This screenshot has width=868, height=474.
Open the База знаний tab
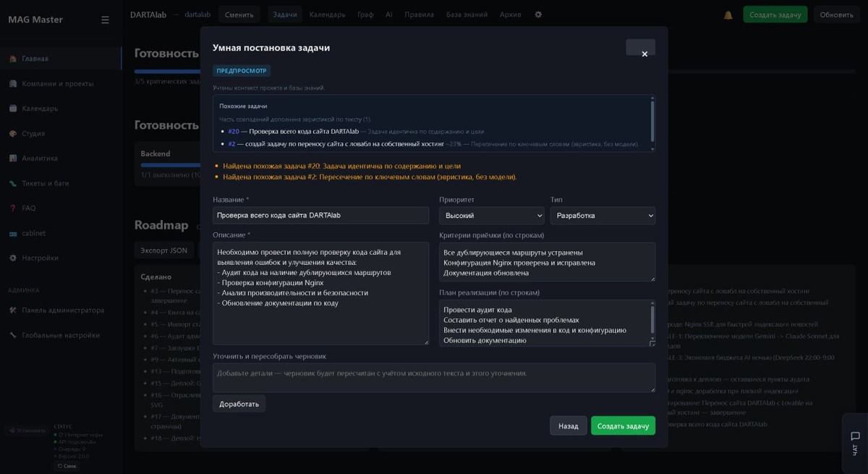point(467,14)
